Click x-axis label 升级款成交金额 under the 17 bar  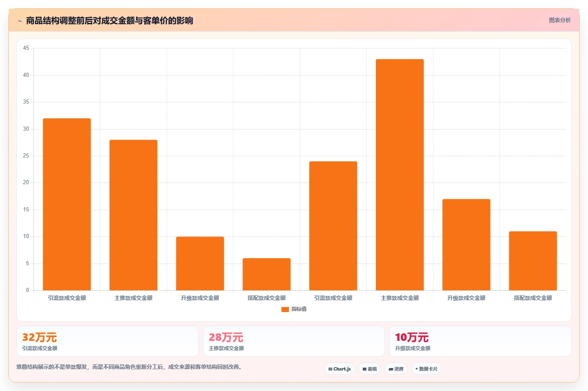(x=466, y=298)
